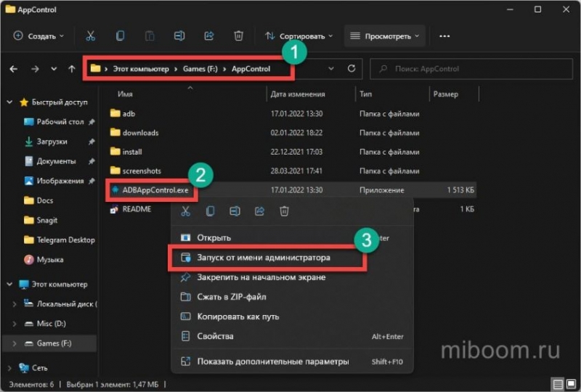Choose Запуск от имени администратора
The image size is (581, 392).
tap(292, 258)
